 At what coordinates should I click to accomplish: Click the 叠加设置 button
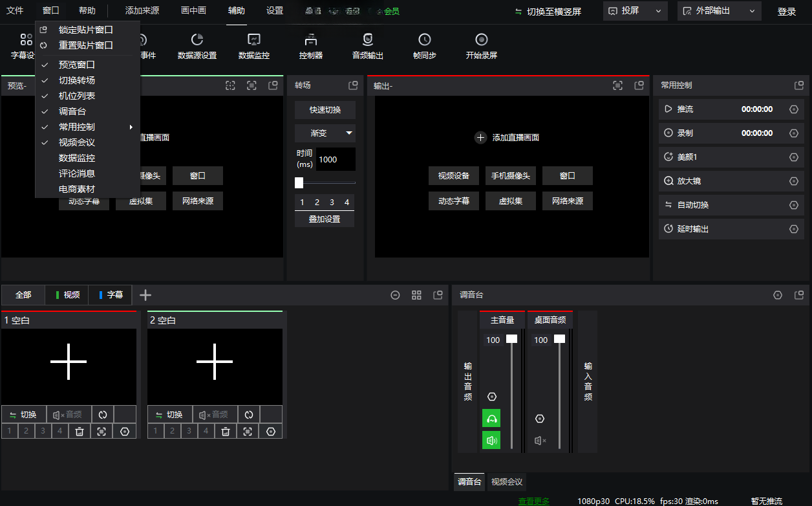pos(325,219)
